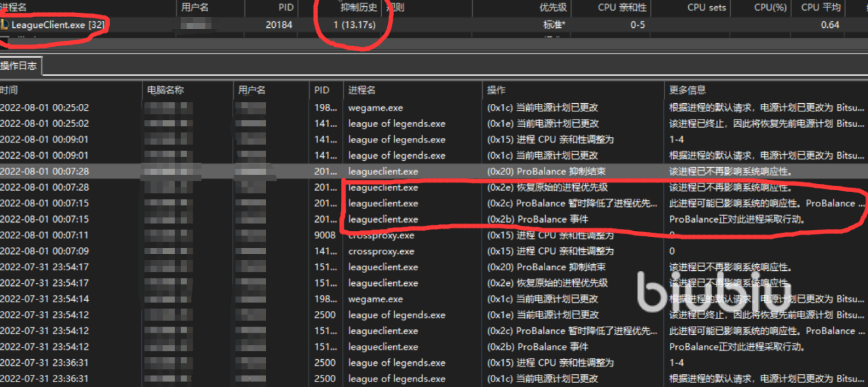Image resolution: width=868 pixels, height=387 pixels.
Task: Click the horizontal scrollbar under process list
Action: tap(434, 43)
